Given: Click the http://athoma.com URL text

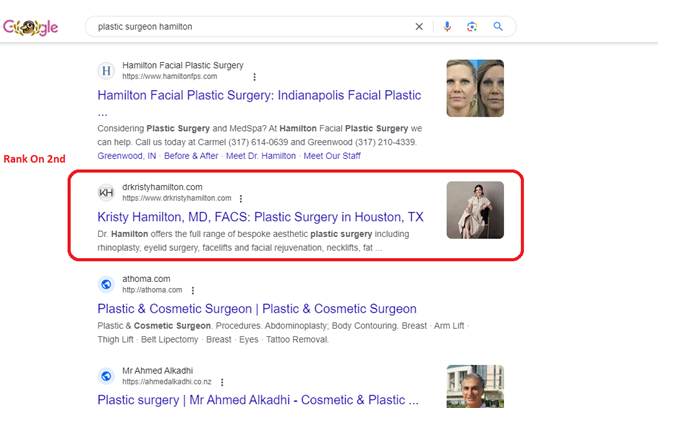Looking at the screenshot, I should point(152,290).
